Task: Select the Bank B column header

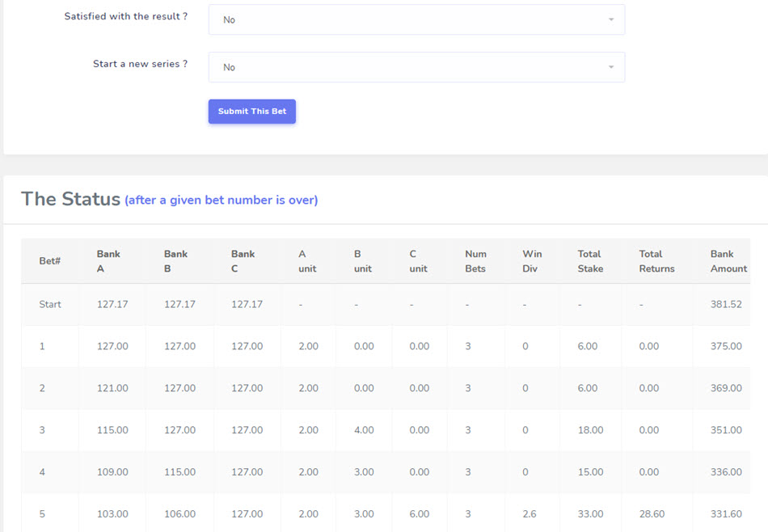Action: [175, 261]
